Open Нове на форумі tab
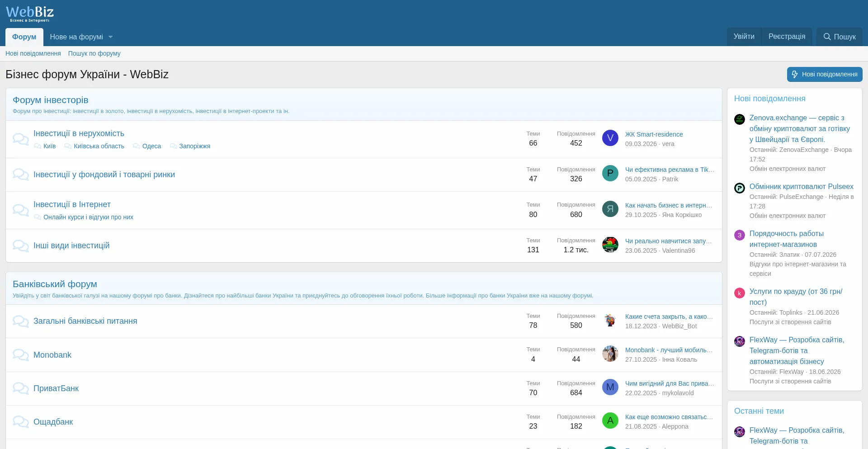 click(76, 37)
